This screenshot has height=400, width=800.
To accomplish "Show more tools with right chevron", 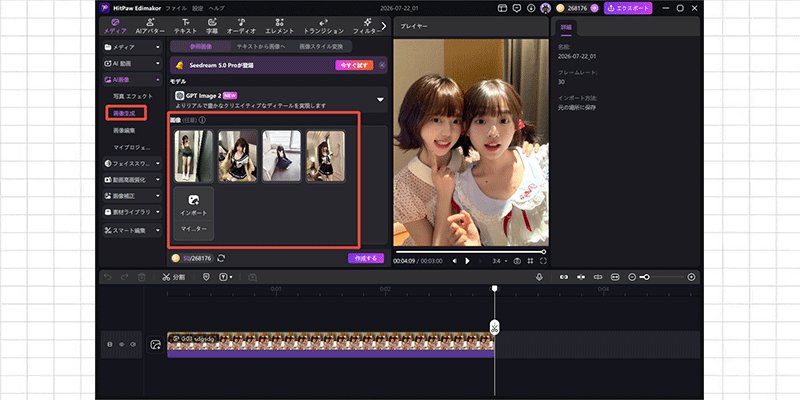I will [x=384, y=26].
